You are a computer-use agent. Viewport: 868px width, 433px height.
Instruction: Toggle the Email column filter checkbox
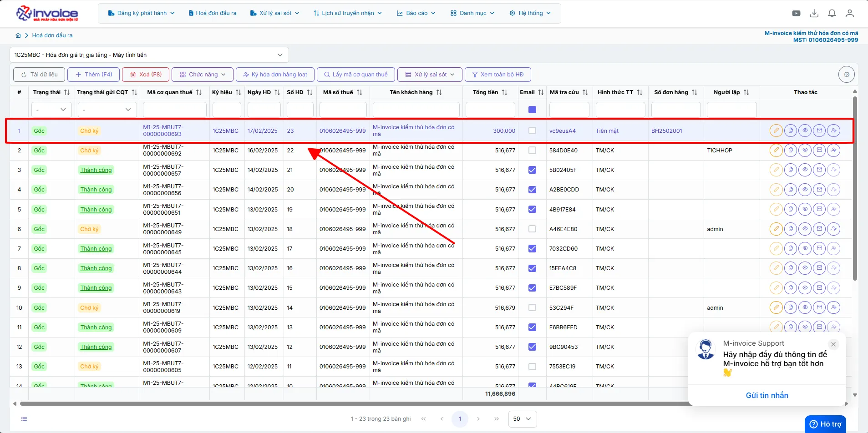point(532,110)
